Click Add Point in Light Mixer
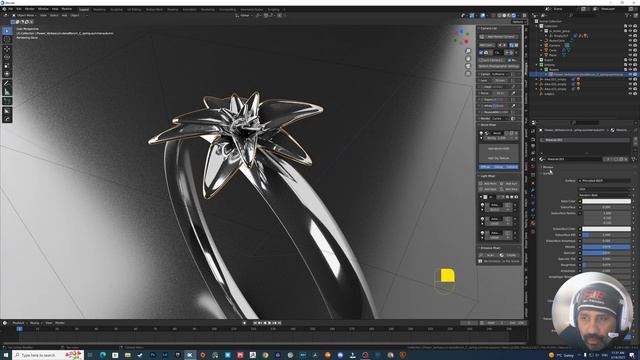640x360 pixels. 489,184
